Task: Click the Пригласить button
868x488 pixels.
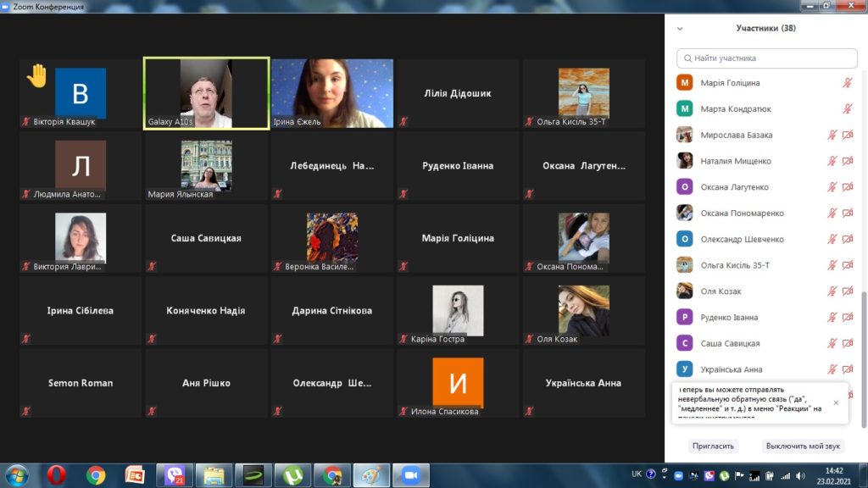Action: [713, 446]
